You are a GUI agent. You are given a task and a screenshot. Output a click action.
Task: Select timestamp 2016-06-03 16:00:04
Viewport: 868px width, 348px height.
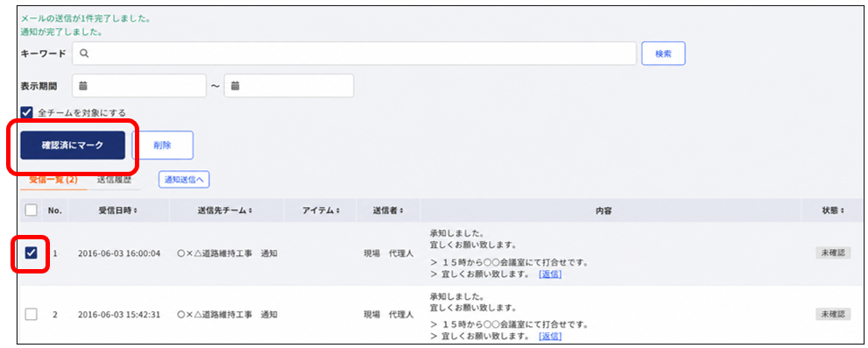click(119, 253)
